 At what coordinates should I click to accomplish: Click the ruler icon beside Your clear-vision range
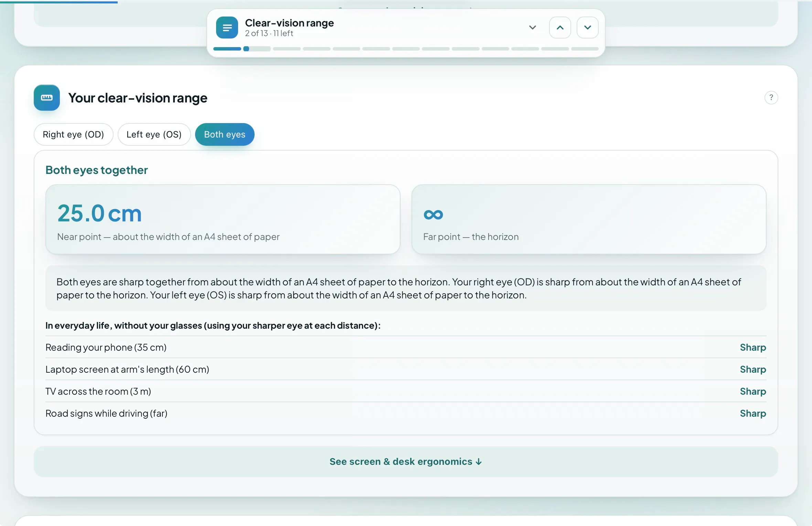click(47, 98)
